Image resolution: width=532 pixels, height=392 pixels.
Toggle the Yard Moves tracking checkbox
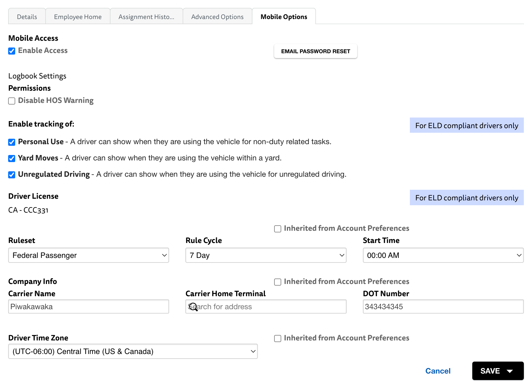point(12,159)
